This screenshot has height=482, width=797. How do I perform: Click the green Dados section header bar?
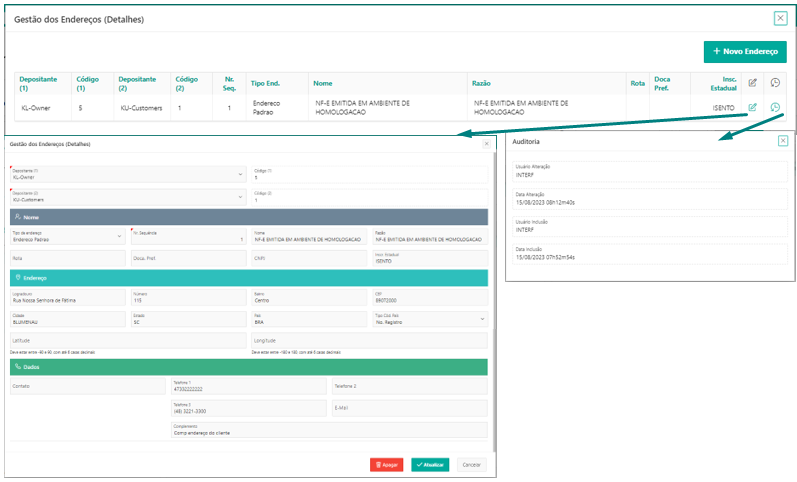tap(249, 367)
